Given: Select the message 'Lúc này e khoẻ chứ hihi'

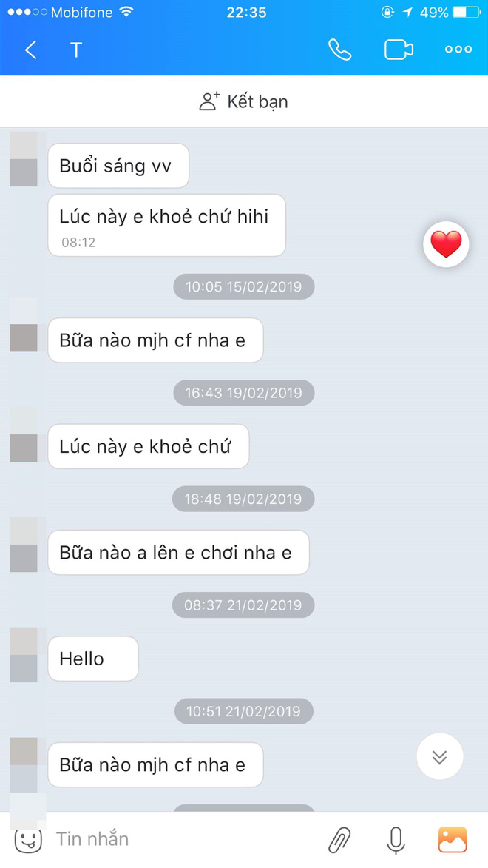Looking at the screenshot, I should click(166, 225).
